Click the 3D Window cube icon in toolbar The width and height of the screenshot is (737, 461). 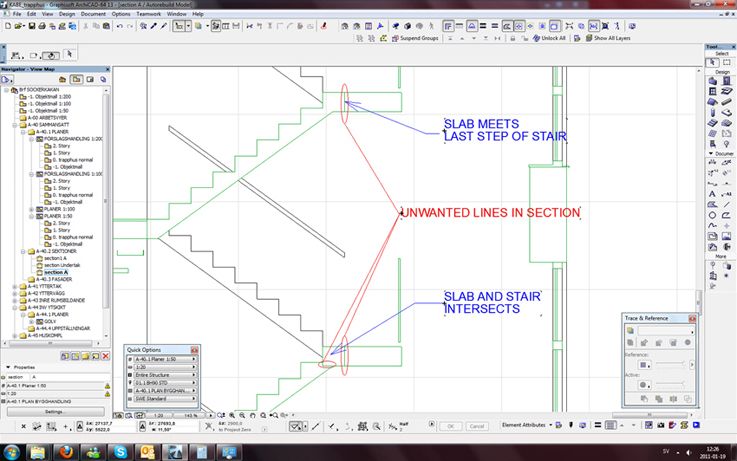point(407,26)
